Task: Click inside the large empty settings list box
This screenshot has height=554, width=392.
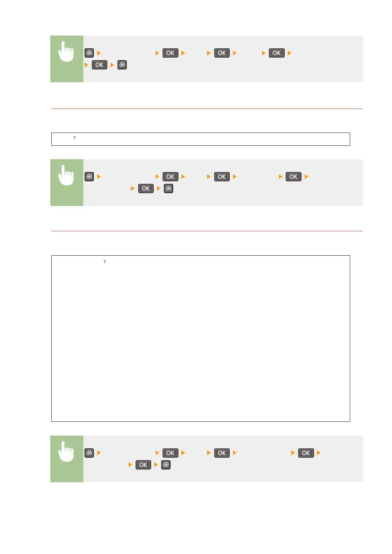Action: [200, 339]
